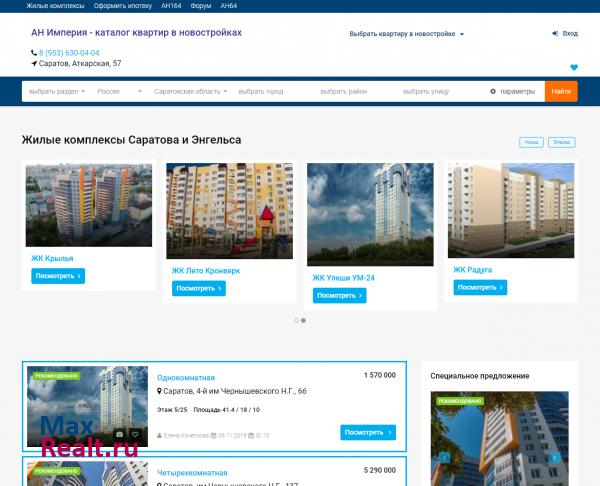Image resolution: width=600 pixels, height=486 pixels.
Task: Click Посмотреть in the Однокомнатная listing
Action: (368, 432)
